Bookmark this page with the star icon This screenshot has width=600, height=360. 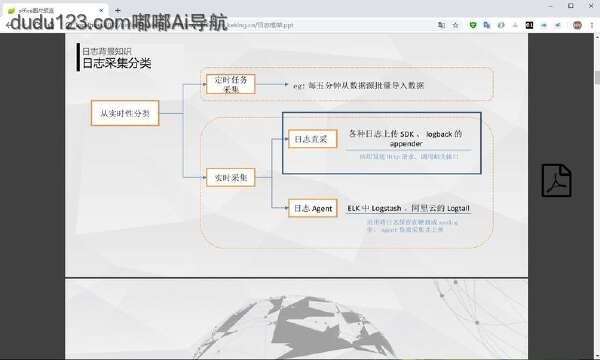[x=455, y=25]
